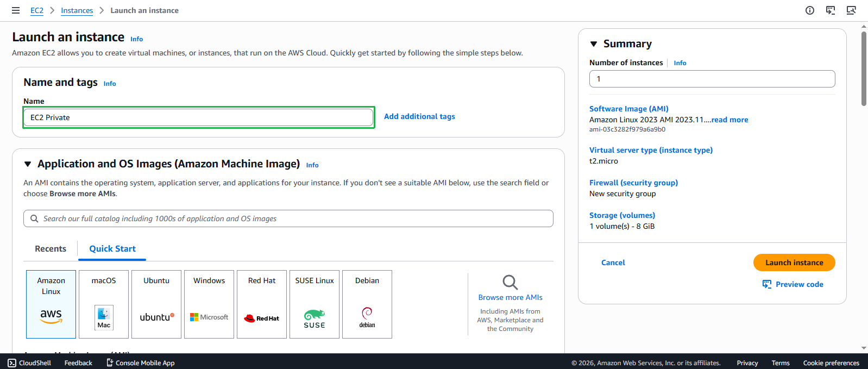Choose the Ubuntu AMI tile
Viewport: 868px width, 369px height.
pos(156,304)
